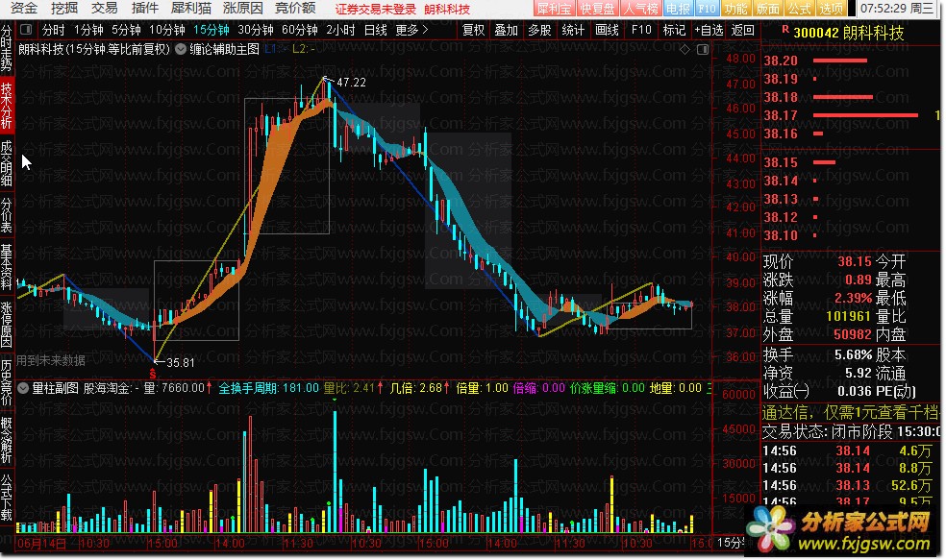Open the 基本资料 sidebar tab
This screenshot has width=946, height=560.
7,267
